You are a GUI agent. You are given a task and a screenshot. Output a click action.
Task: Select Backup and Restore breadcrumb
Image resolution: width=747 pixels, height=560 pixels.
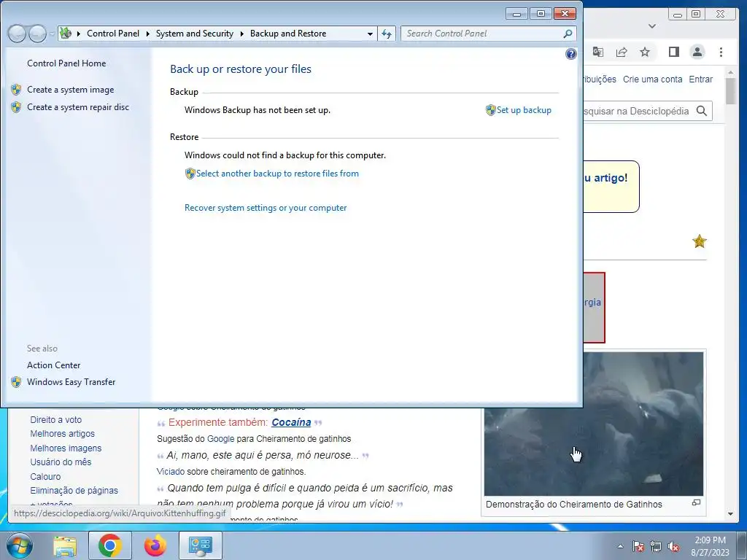288,34
